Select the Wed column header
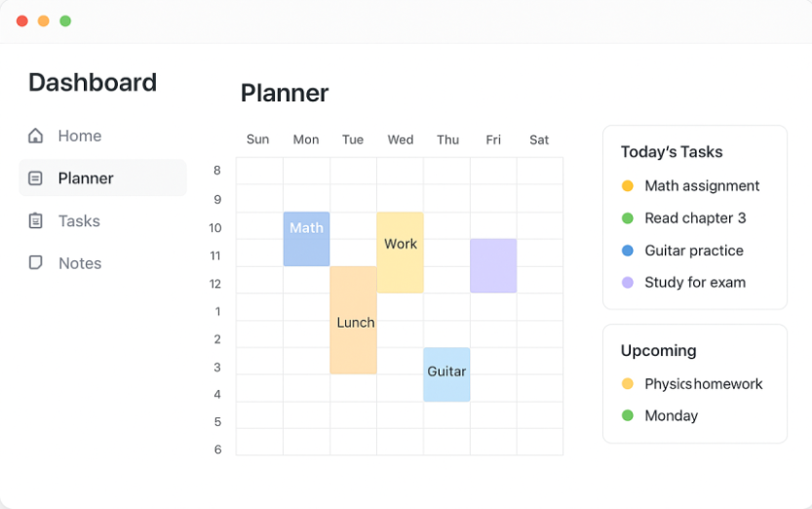The image size is (812, 509). pos(401,139)
